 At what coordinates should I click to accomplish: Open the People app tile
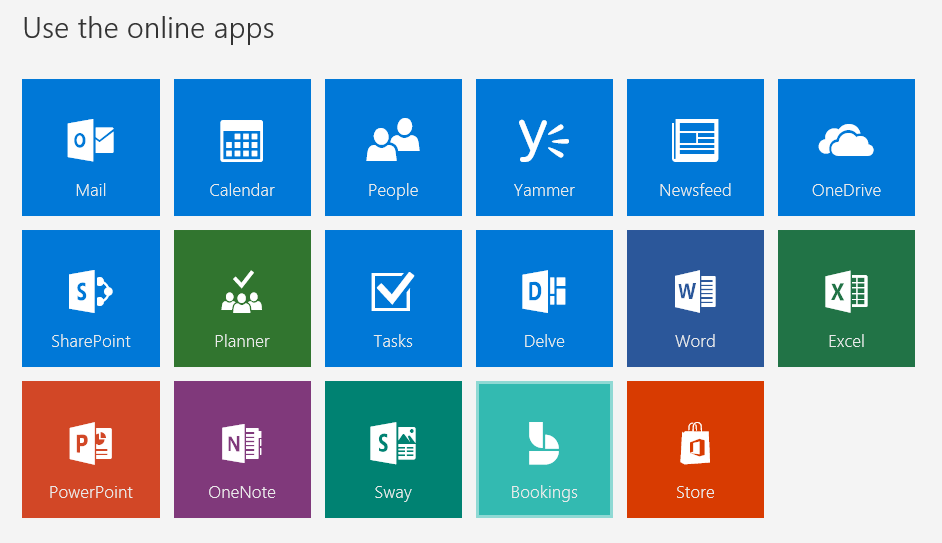(x=393, y=147)
